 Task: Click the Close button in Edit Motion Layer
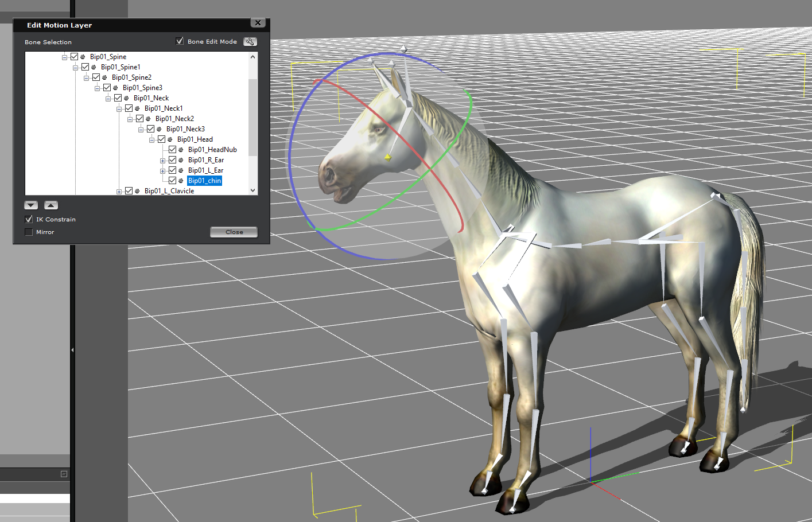(x=234, y=232)
